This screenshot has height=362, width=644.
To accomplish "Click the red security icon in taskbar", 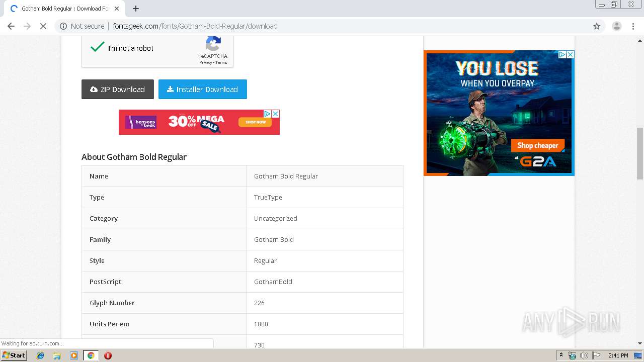I will [x=108, y=355].
